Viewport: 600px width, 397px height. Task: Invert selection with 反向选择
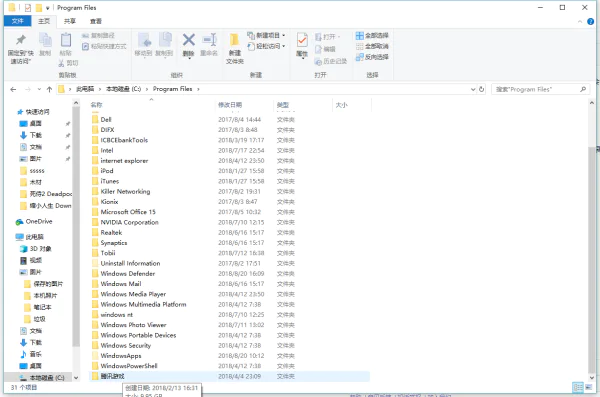pyautogui.click(x=372, y=57)
